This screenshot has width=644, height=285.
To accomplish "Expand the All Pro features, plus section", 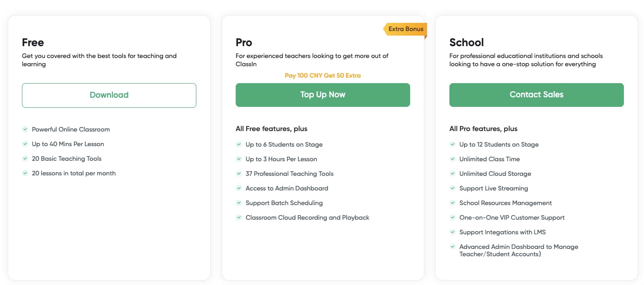I will tap(483, 128).
